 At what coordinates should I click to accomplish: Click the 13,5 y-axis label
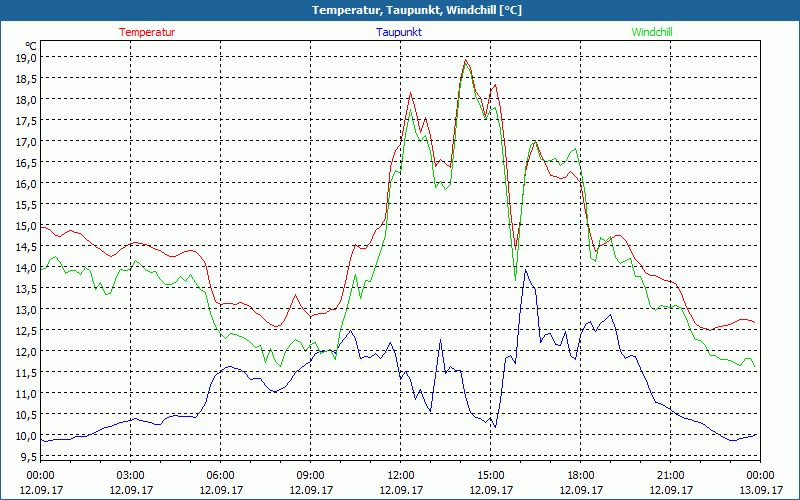(26, 288)
